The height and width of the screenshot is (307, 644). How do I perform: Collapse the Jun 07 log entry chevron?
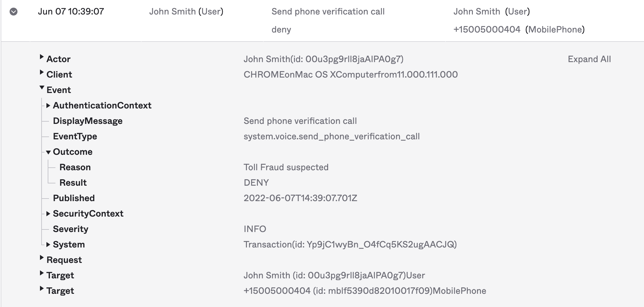14,12
